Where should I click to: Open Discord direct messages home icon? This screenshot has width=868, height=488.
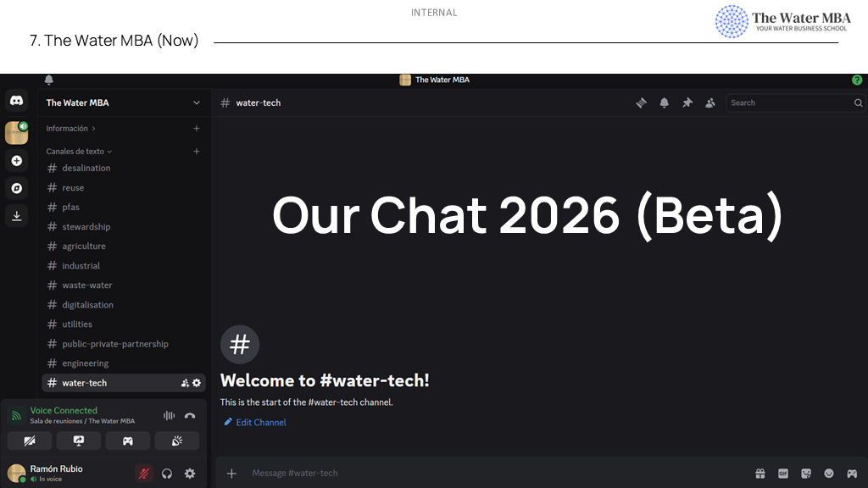click(17, 101)
